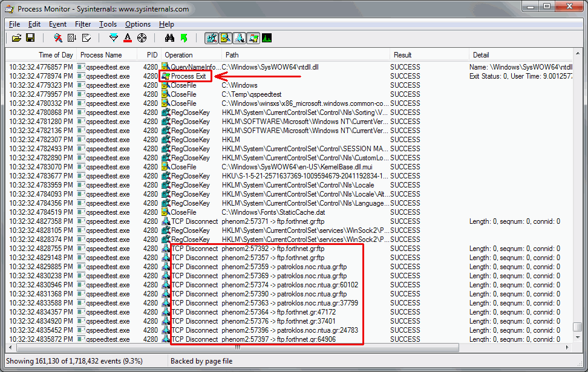Image resolution: width=588 pixels, height=372 pixels.
Task: Toggle Show Network Activity toolbar button
Action: [239, 38]
